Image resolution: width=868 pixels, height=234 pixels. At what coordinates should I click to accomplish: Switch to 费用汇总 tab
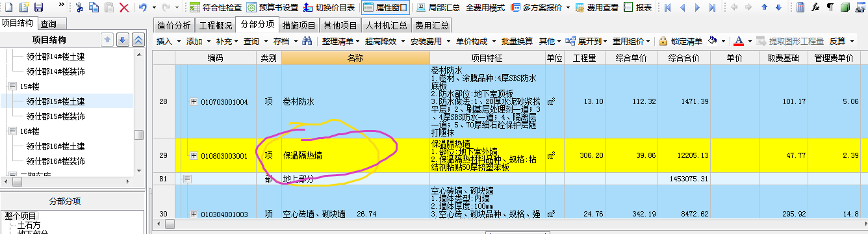(432, 25)
